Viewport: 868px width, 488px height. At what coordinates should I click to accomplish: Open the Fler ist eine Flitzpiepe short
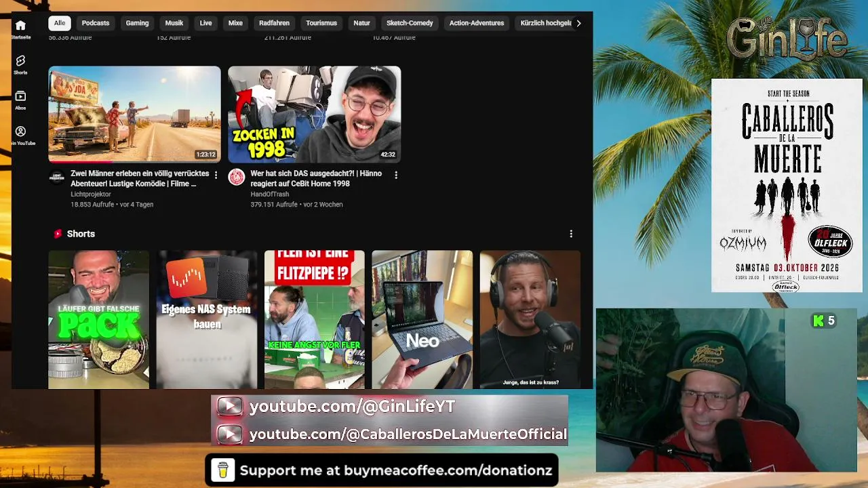click(315, 319)
